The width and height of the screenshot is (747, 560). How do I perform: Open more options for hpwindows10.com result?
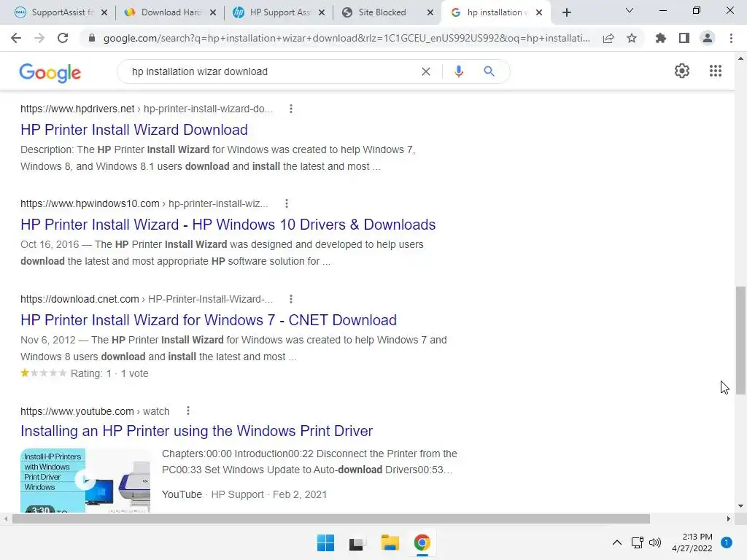pos(286,204)
